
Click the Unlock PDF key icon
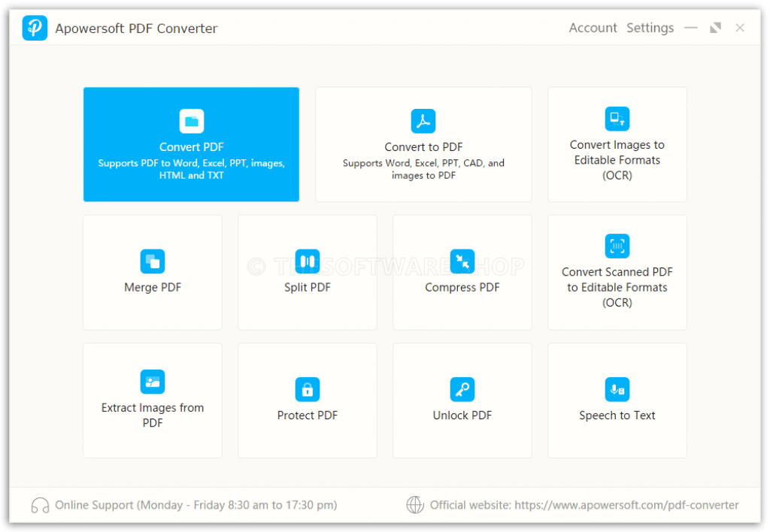point(462,389)
